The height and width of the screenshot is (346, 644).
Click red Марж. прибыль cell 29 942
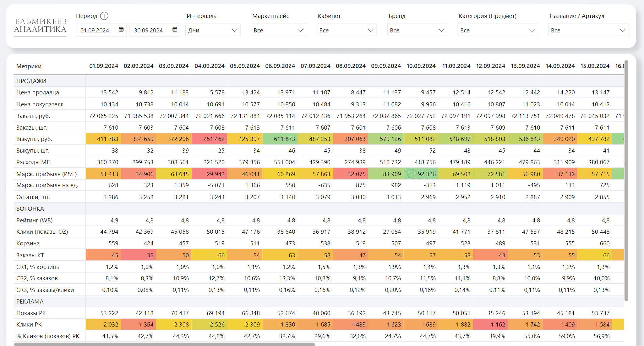(210, 174)
